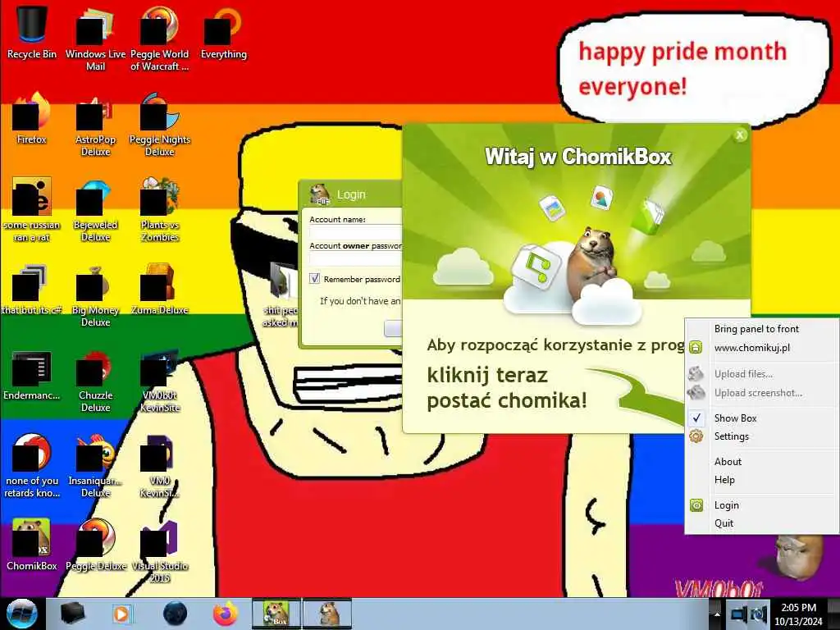
Task: Choose Upload screenshot... menu entry
Action: [x=762, y=393]
